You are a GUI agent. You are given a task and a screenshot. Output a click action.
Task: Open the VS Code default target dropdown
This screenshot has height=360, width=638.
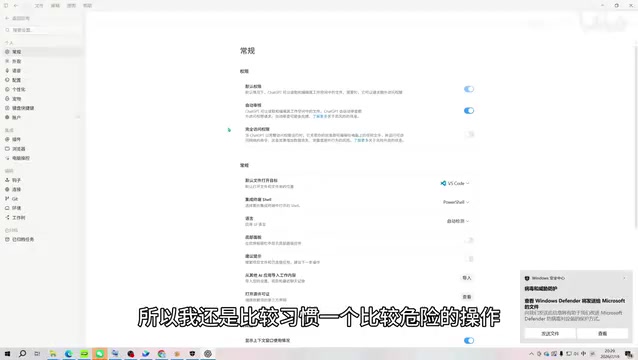(x=455, y=183)
